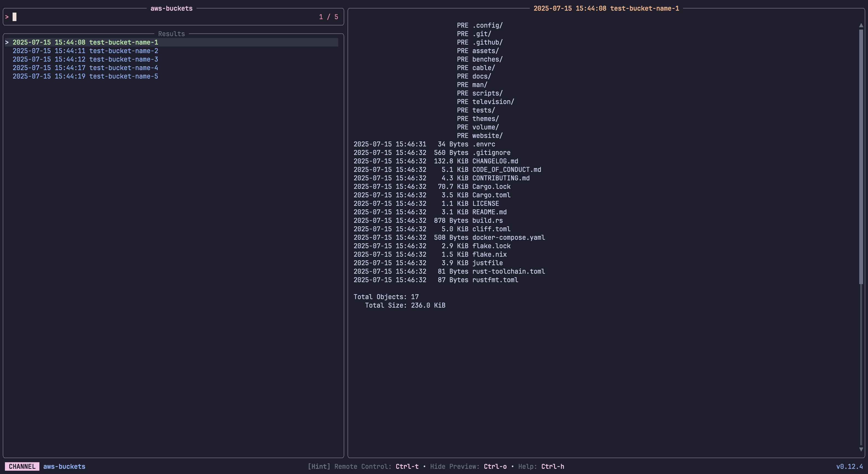This screenshot has width=868, height=474.
Task: Click the PRE tests/ preview line
Action: click(476, 110)
